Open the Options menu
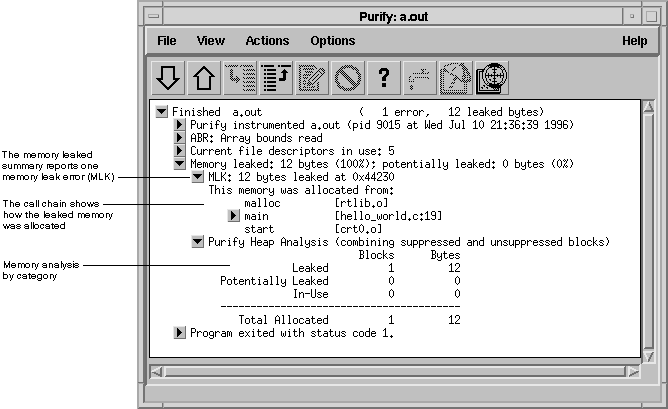The image size is (668, 409). click(x=333, y=41)
